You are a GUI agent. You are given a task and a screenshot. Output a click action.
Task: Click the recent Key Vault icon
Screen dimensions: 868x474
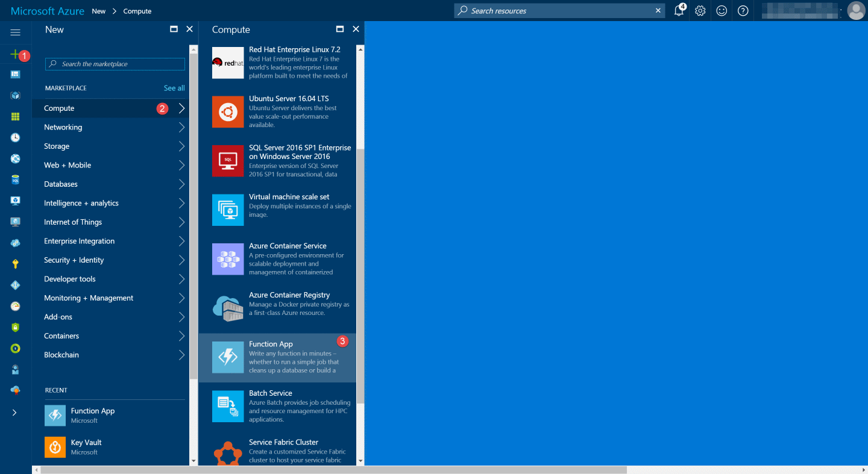(x=55, y=447)
